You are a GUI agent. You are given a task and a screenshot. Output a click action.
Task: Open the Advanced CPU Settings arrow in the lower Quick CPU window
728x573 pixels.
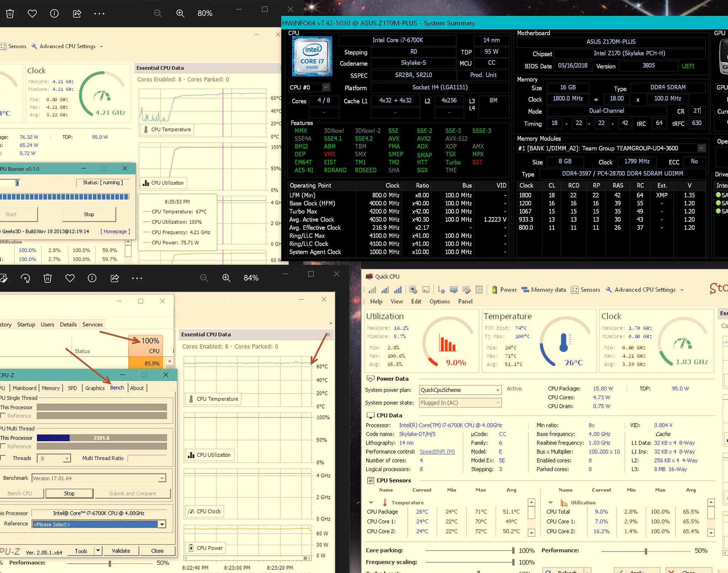coord(682,290)
